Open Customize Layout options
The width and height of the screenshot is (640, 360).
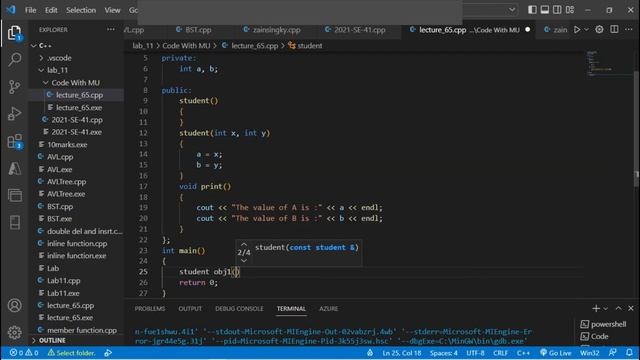(x=570, y=10)
